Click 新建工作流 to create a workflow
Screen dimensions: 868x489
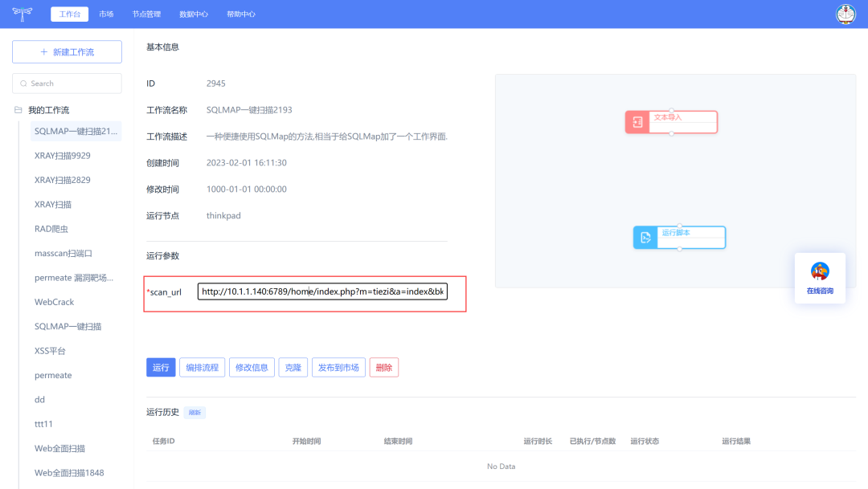click(x=67, y=52)
